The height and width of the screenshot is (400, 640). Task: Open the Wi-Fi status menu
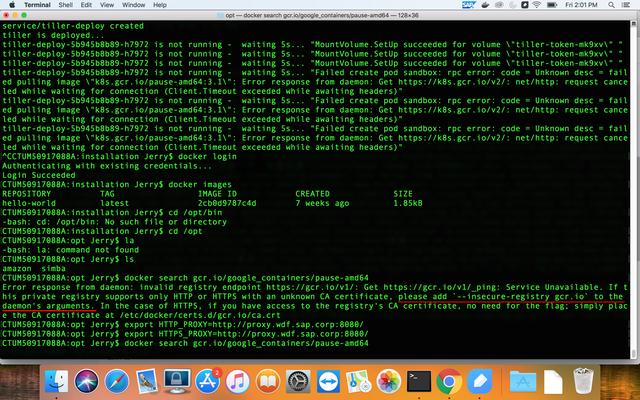click(537, 5)
